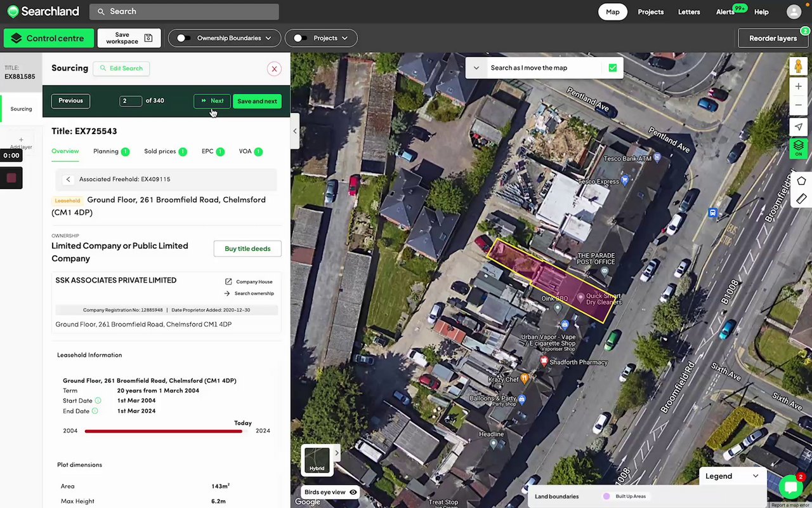
Task: Center the map on my location
Action: (798, 127)
